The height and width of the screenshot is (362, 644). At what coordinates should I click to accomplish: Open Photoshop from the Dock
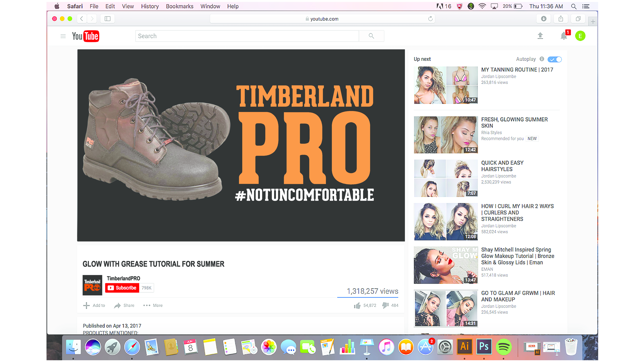(x=484, y=347)
